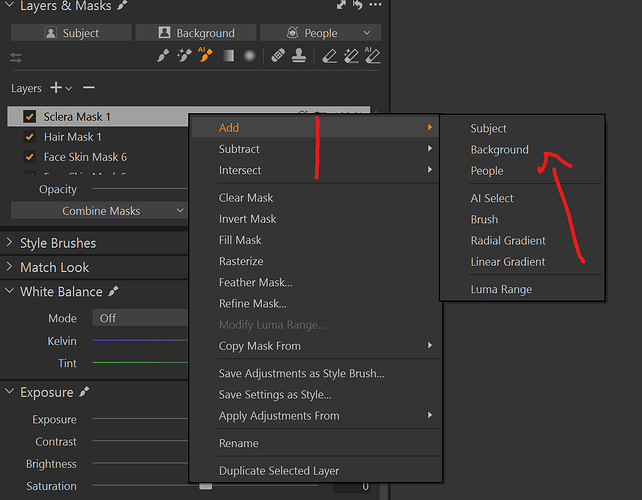The image size is (642, 500).
Task: Disable the Face Skin Mask 6 checkbox
Action: [x=29, y=157]
